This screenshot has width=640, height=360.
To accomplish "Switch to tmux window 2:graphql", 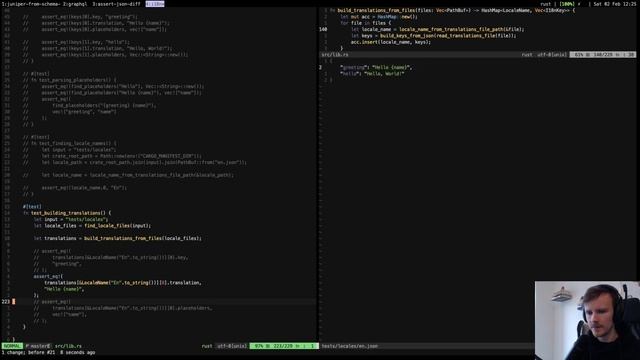I will [75, 4].
